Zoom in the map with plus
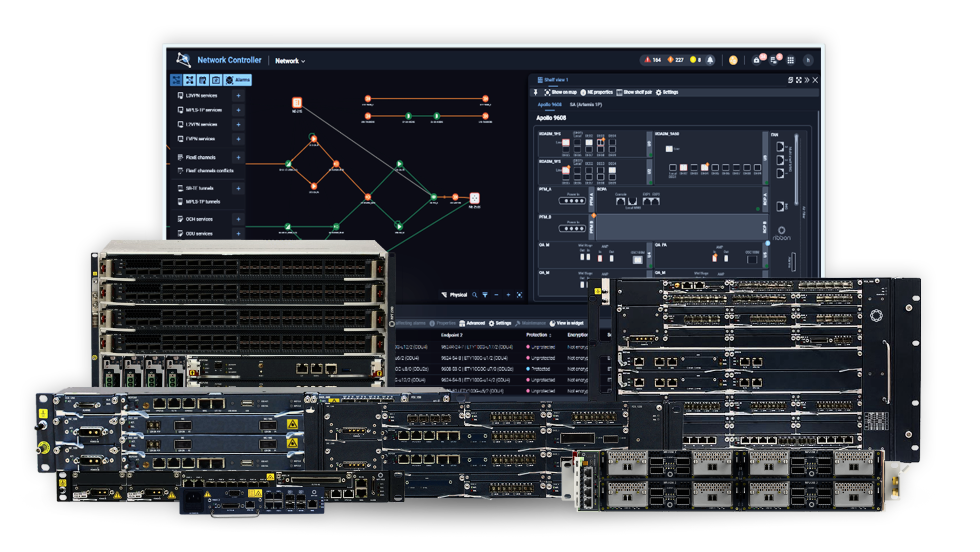 (508, 295)
